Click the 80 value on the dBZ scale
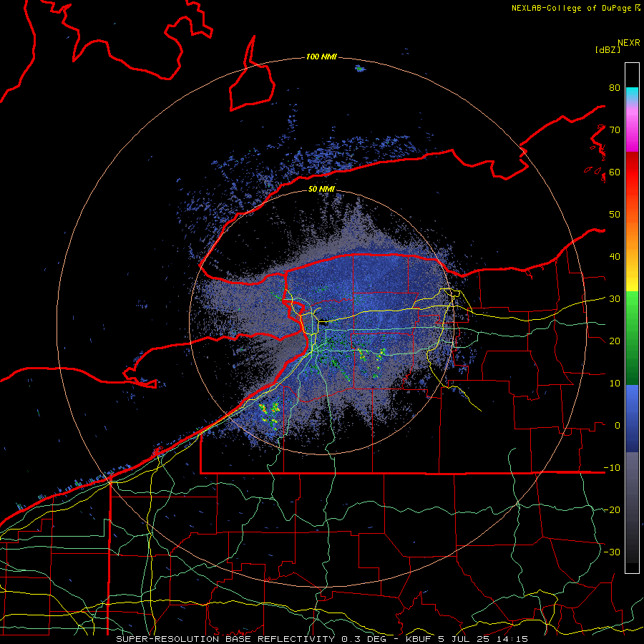Image resolution: width=644 pixels, height=644 pixels. tap(615, 88)
